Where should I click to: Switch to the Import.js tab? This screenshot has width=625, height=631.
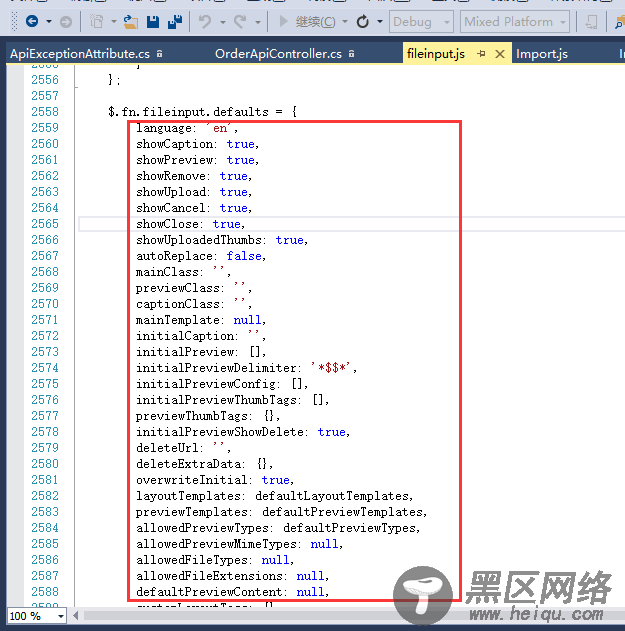pyautogui.click(x=542, y=54)
